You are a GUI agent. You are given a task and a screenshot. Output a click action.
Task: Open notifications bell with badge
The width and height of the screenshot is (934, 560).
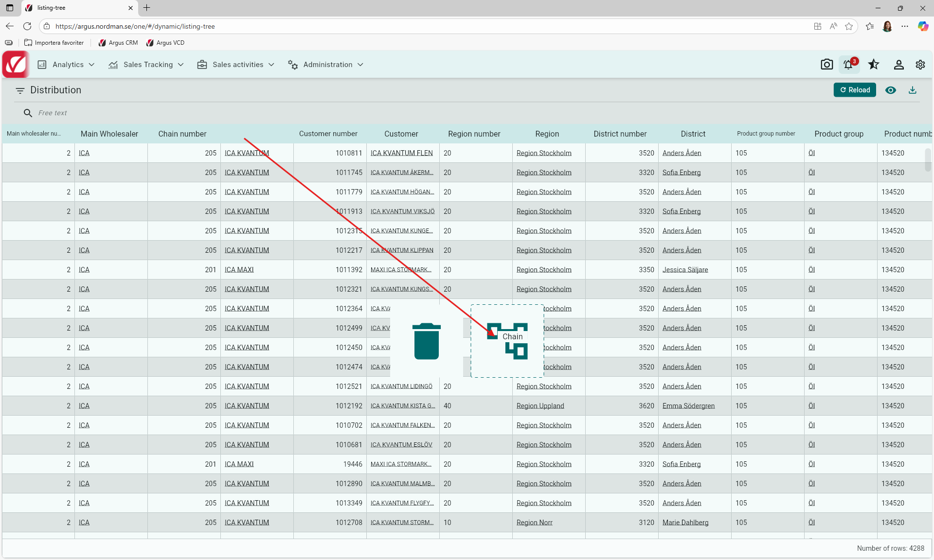click(x=849, y=65)
